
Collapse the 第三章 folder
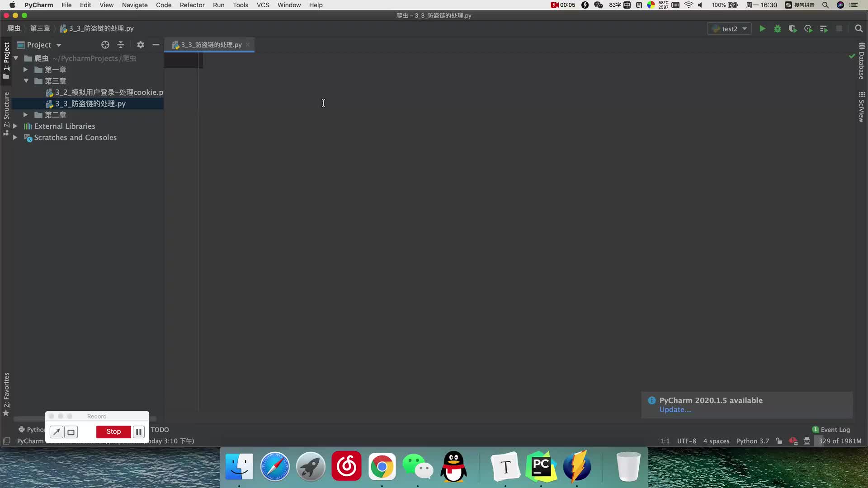pyautogui.click(x=26, y=81)
